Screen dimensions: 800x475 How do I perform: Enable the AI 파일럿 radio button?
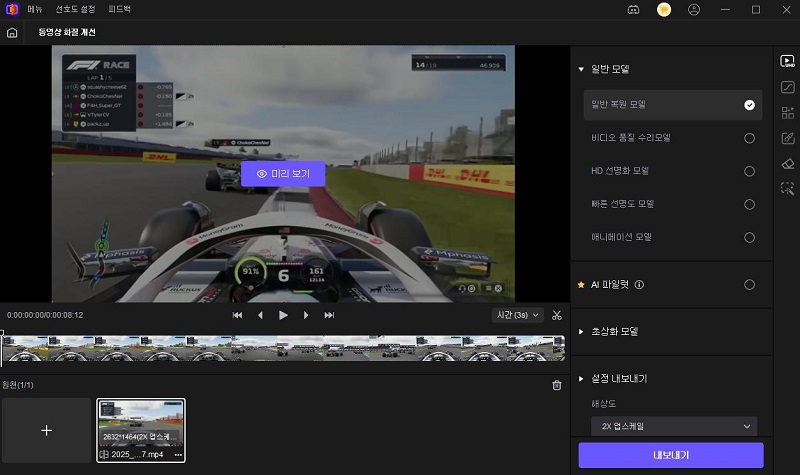(x=749, y=285)
